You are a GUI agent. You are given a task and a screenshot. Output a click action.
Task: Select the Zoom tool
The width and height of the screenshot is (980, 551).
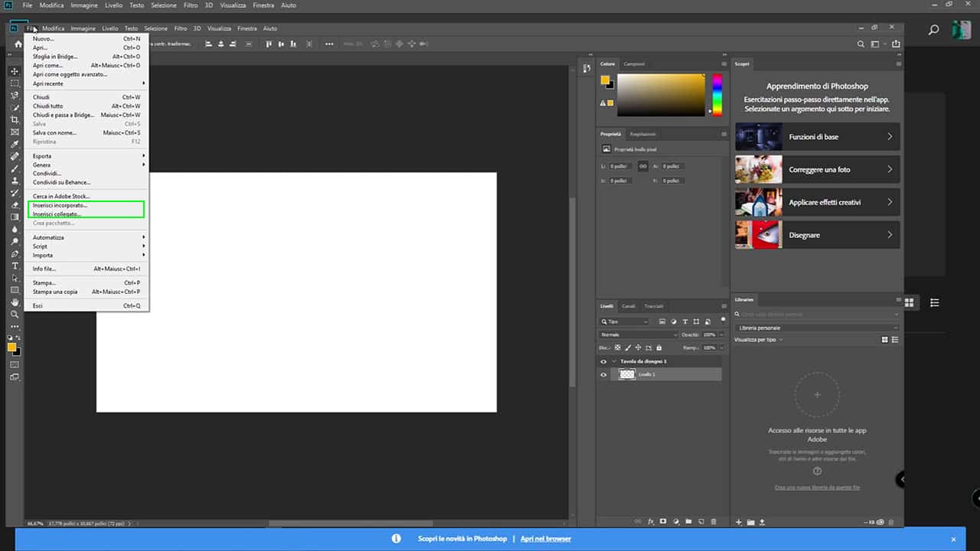pos(15,315)
